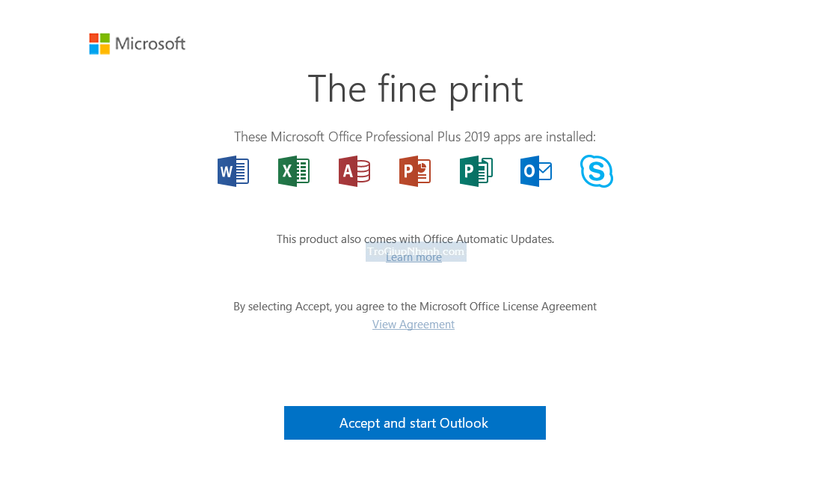Click the PowerPoint app icon
Image resolution: width=833 pixels, height=504 pixels.
[x=415, y=171]
